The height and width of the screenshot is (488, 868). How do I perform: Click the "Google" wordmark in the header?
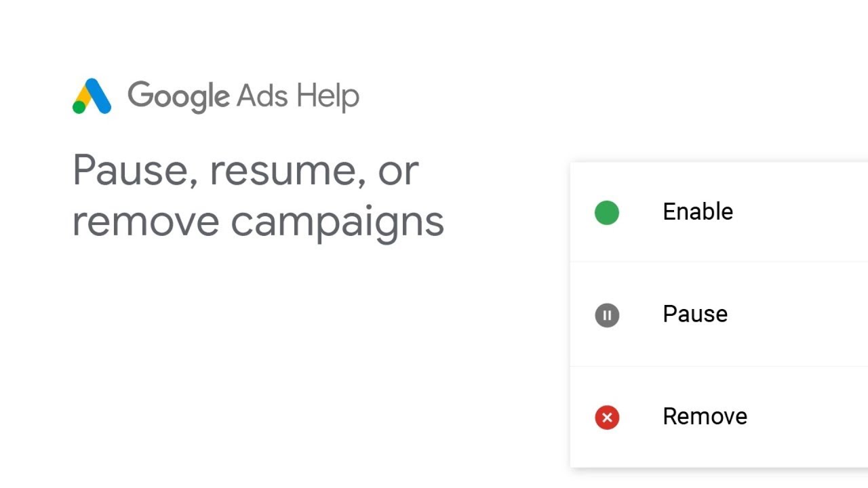pyautogui.click(x=179, y=96)
